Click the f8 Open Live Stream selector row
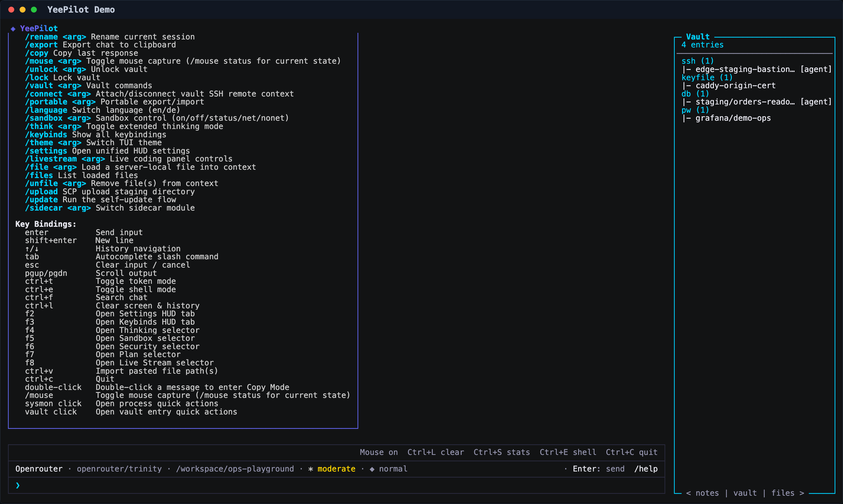This screenshot has height=504, width=843. click(x=119, y=363)
